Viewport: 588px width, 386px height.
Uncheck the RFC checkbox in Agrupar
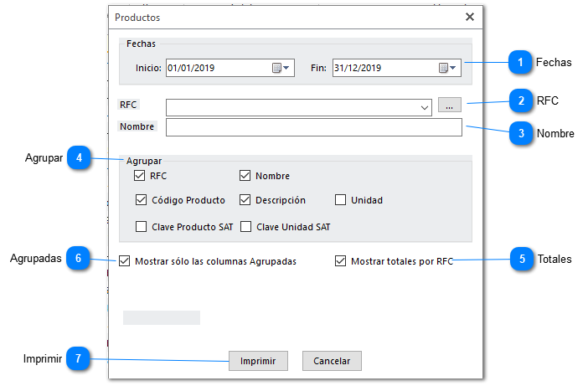(140, 175)
